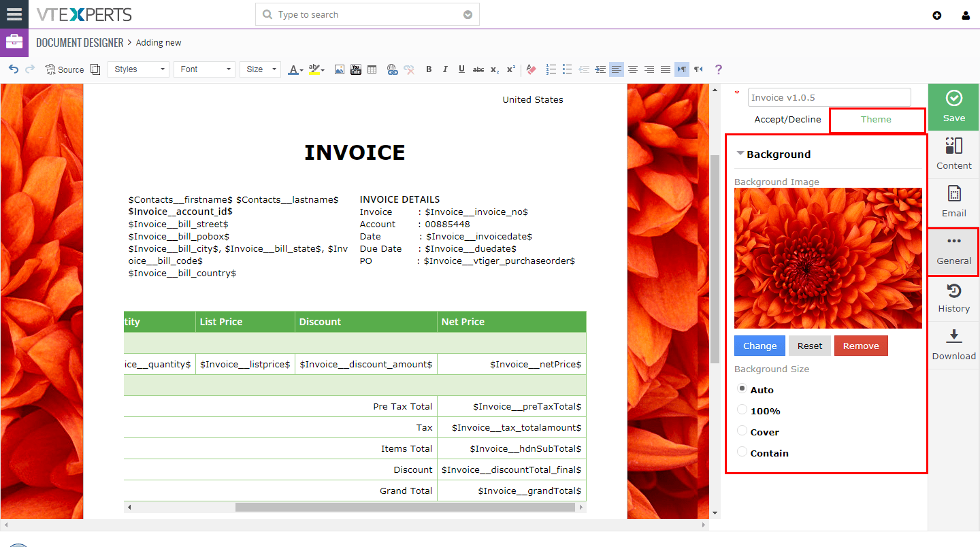Open the Styles dropdown

point(138,69)
